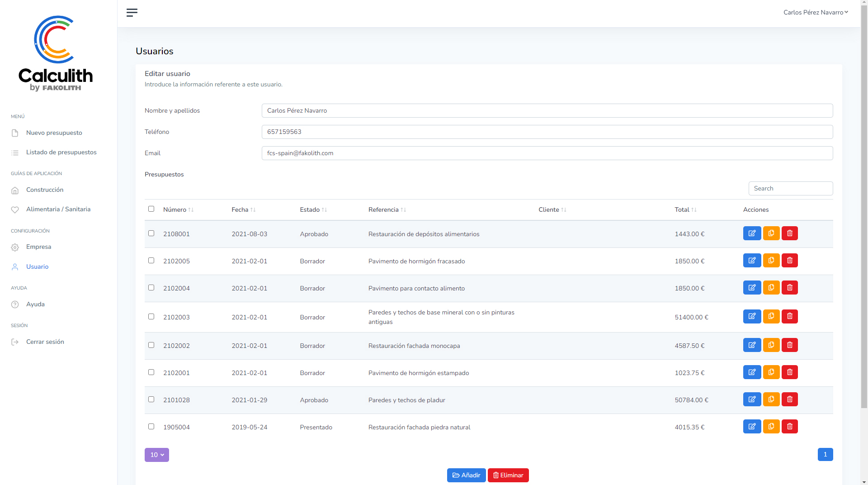The height and width of the screenshot is (485, 868).
Task: Edit budget 2108001 with blue pencil icon
Action: click(752, 233)
